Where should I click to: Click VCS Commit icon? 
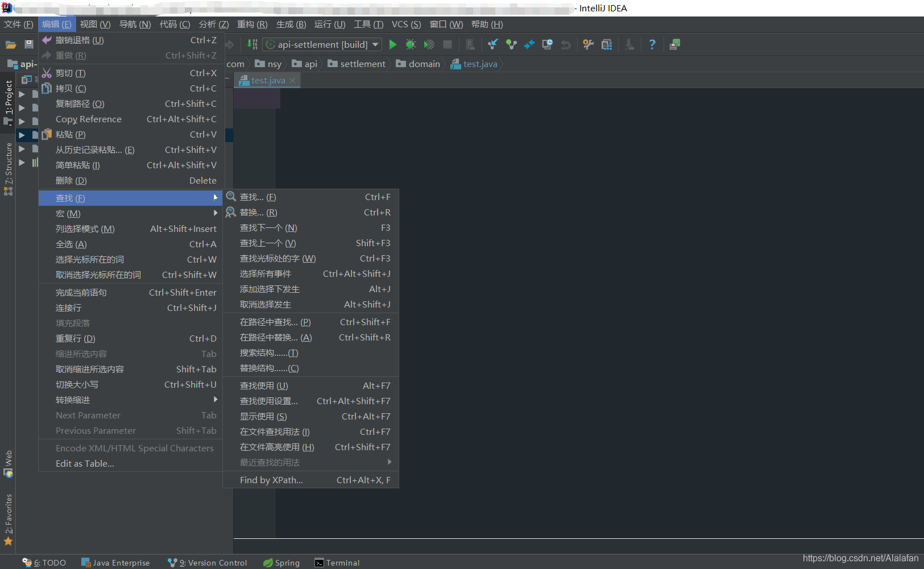(511, 44)
